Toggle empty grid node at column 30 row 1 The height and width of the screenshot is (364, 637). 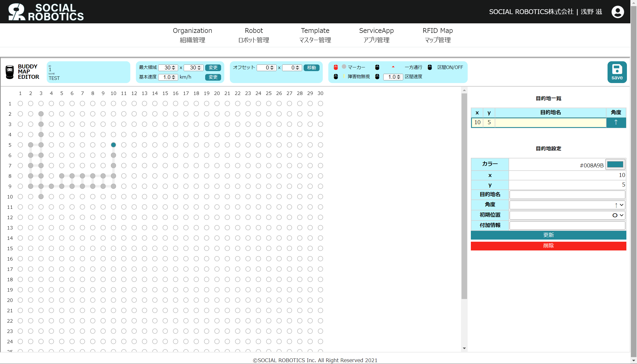[320, 103]
